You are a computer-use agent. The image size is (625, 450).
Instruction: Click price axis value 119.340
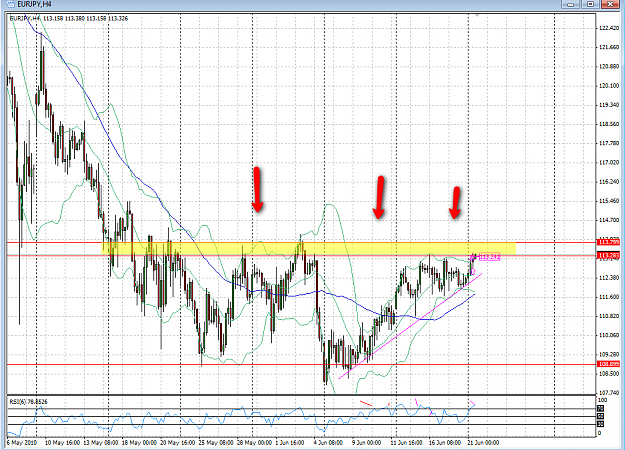click(609, 105)
